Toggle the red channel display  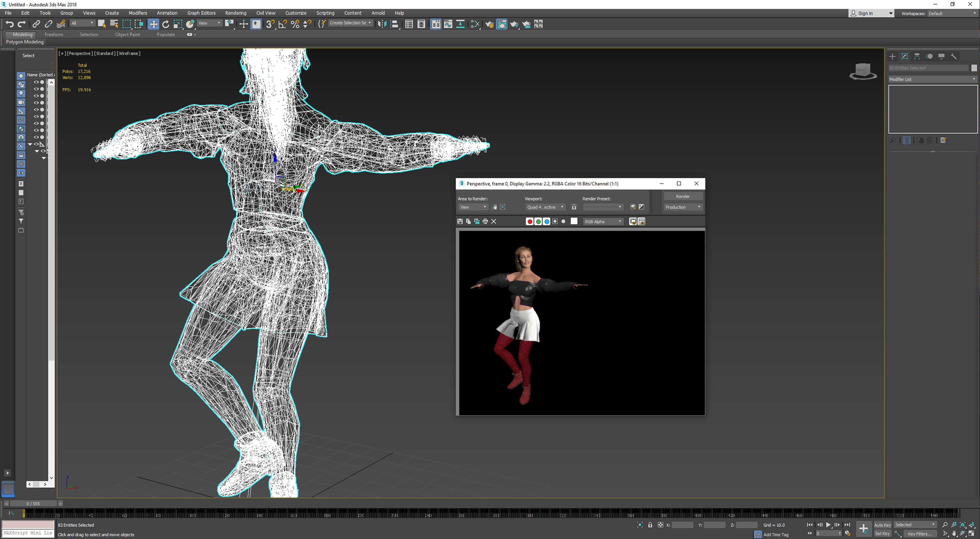pos(529,221)
